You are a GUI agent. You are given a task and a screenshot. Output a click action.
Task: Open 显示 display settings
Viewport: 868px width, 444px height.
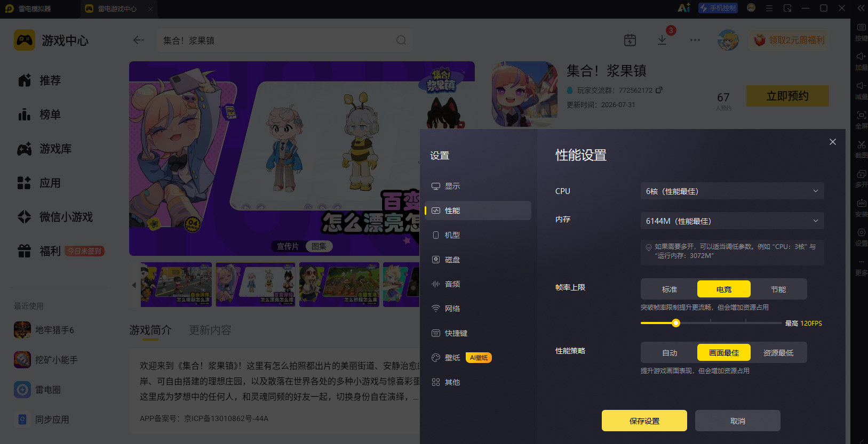[477, 186]
